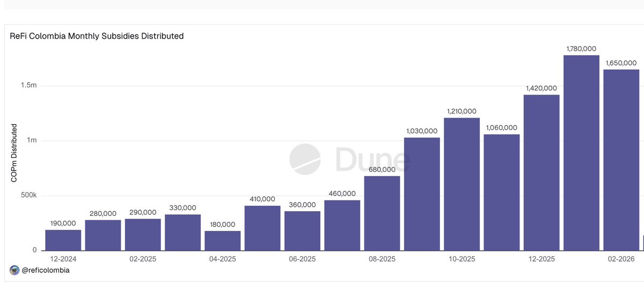Click the 1.5m y-axis tick label
The width and height of the screenshot is (644, 289).
[x=29, y=85]
